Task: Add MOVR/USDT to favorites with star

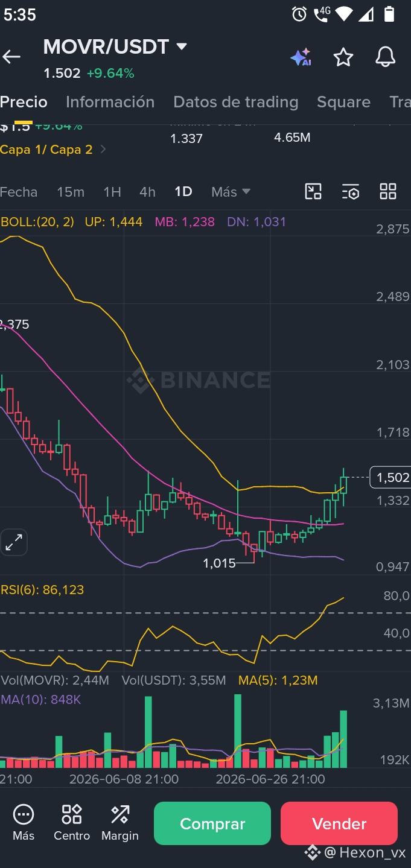Action: point(343,57)
